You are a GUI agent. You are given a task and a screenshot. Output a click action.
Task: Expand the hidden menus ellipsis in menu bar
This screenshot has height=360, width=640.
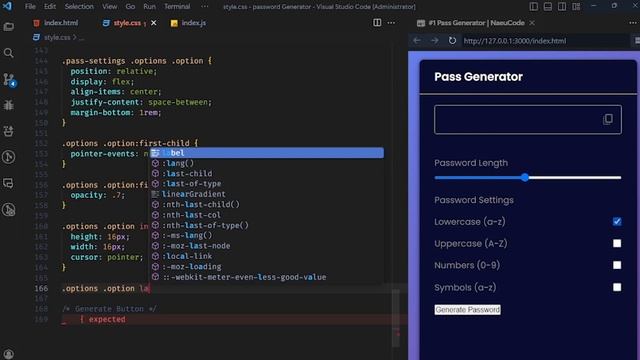point(204,7)
